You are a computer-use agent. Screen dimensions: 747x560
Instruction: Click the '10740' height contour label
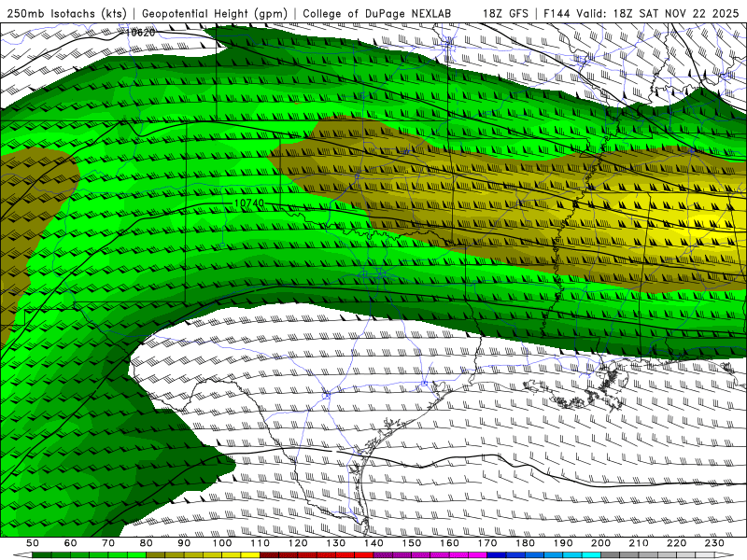coord(249,203)
